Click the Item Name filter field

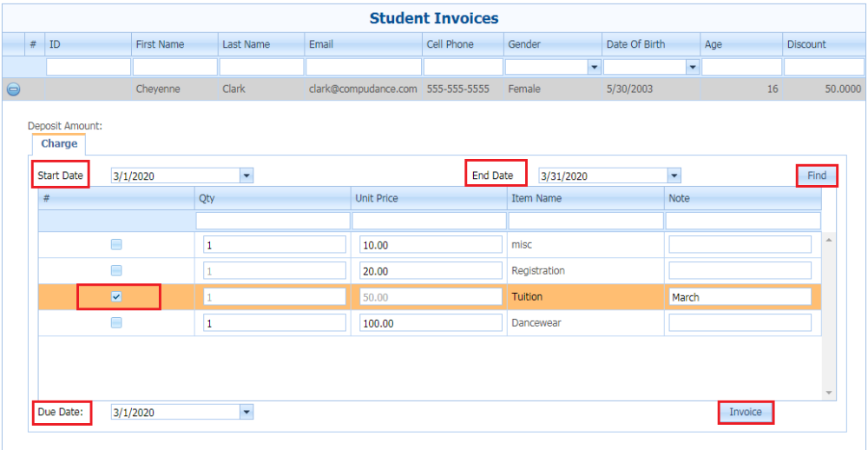pyautogui.click(x=586, y=221)
